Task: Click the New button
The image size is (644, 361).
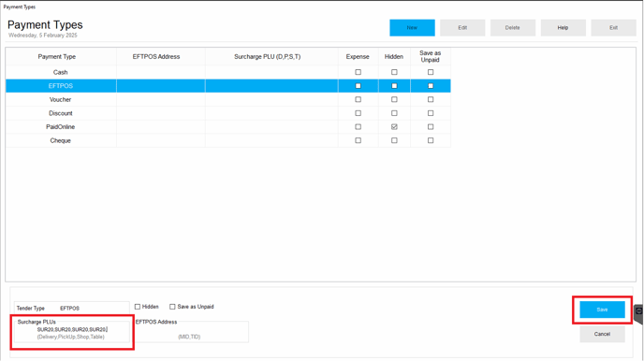Action: 412,28
